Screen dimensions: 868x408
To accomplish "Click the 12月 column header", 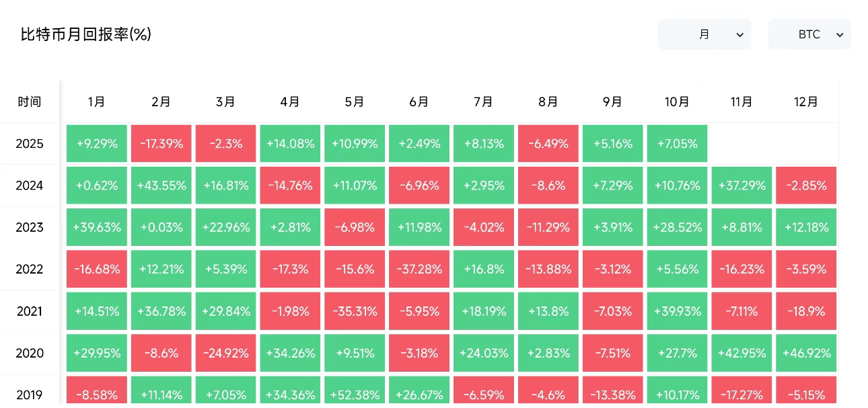I will pyautogui.click(x=805, y=102).
